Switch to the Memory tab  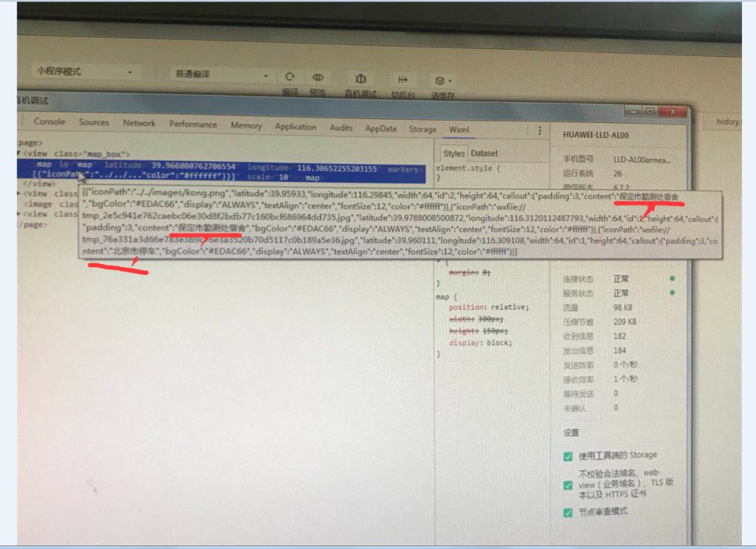coord(246,125)
